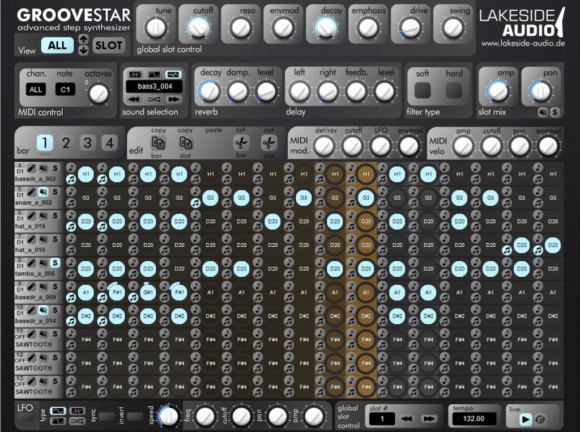Click the copy bar icon
The image size is (580, 432).
158,143
